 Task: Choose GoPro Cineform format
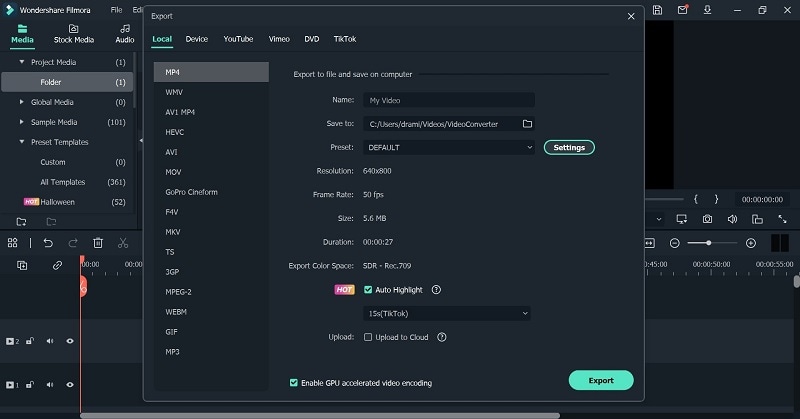(x=211, y=192)
